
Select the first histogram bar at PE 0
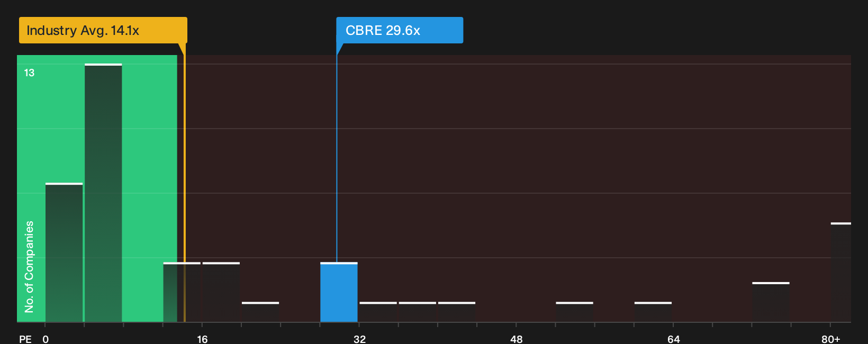[x=64, y=252]
